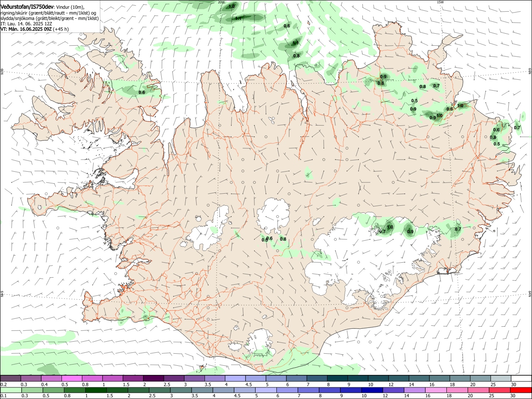Select upper legend swatch labeled 0.2
This screenshot has width=532, height=399.
tap(10, 379)
